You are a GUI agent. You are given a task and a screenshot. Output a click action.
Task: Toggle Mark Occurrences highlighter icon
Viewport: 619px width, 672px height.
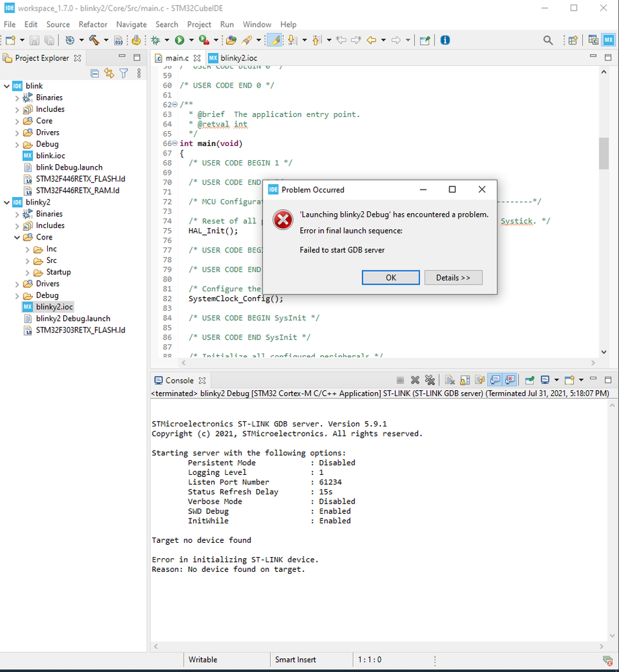275,40
